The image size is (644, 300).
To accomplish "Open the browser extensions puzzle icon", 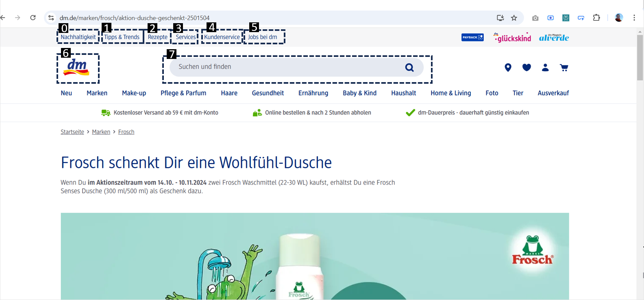I will [x=596, y=18].
